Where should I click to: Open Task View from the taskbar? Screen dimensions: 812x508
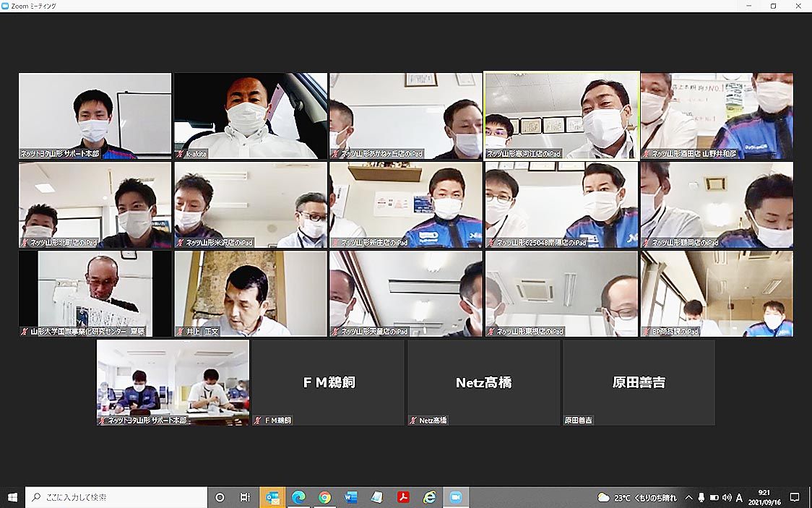tap(246, 497)
